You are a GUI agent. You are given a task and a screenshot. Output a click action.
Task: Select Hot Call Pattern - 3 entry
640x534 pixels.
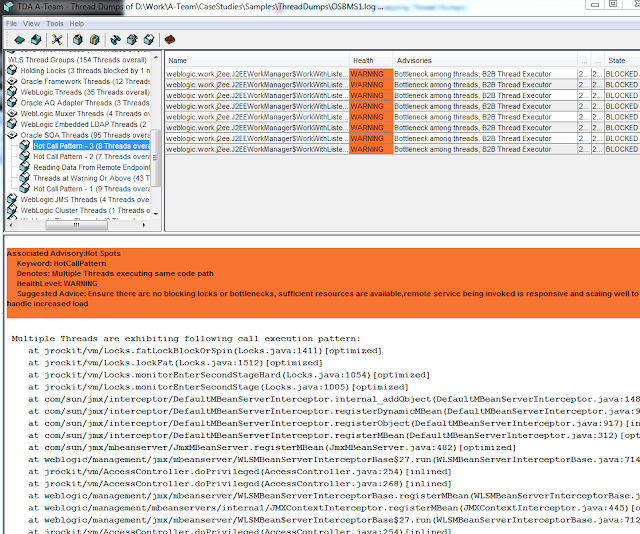91,146
